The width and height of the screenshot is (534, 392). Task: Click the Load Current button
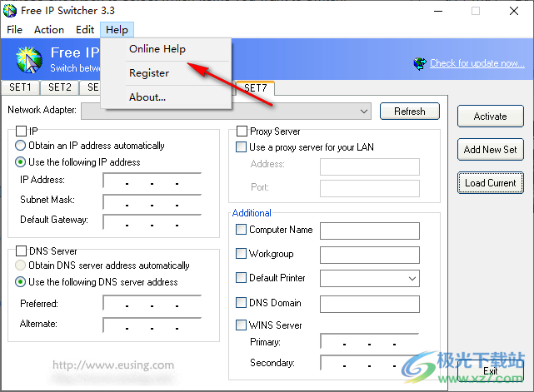tap(491, 183)
